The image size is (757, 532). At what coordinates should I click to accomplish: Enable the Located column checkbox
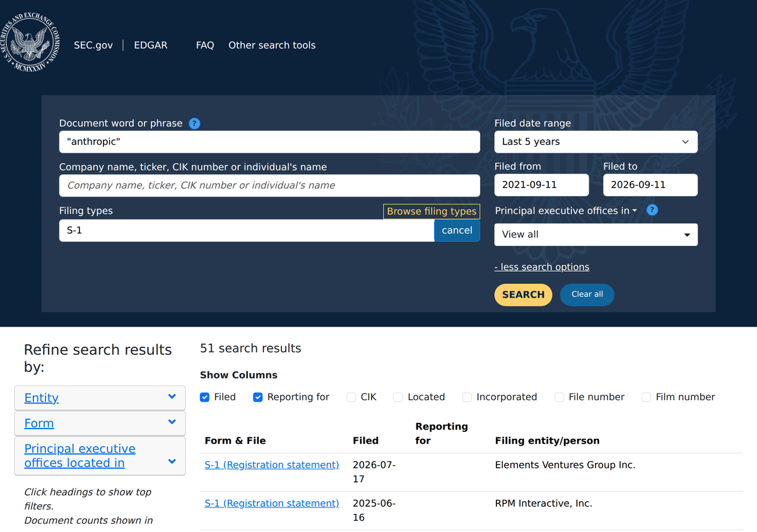(398, 397)
